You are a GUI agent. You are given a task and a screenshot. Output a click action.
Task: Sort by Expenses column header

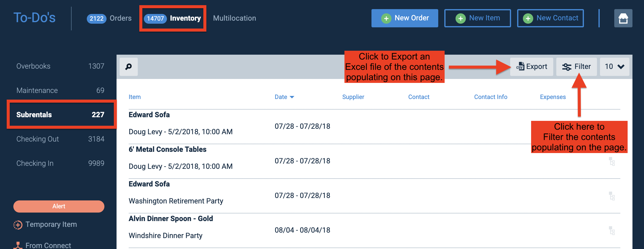coord(553,97)
